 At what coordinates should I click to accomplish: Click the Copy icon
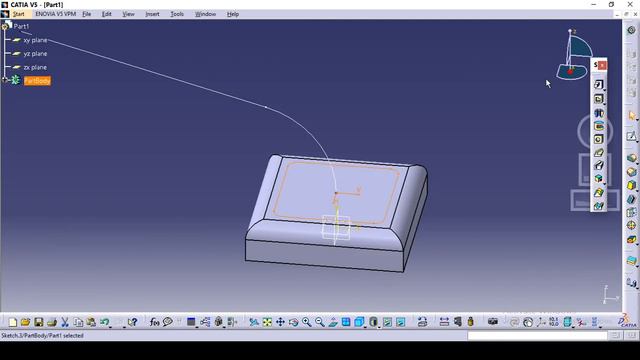point(78,322)
